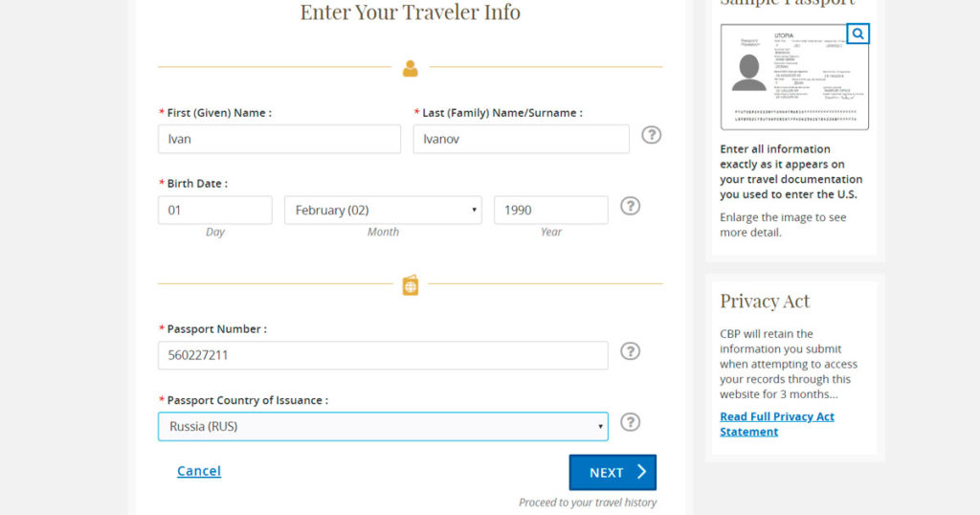Click the Passport Number help question mark
Viewport: 980px width, 515px height.
click(x=630, y=351)
